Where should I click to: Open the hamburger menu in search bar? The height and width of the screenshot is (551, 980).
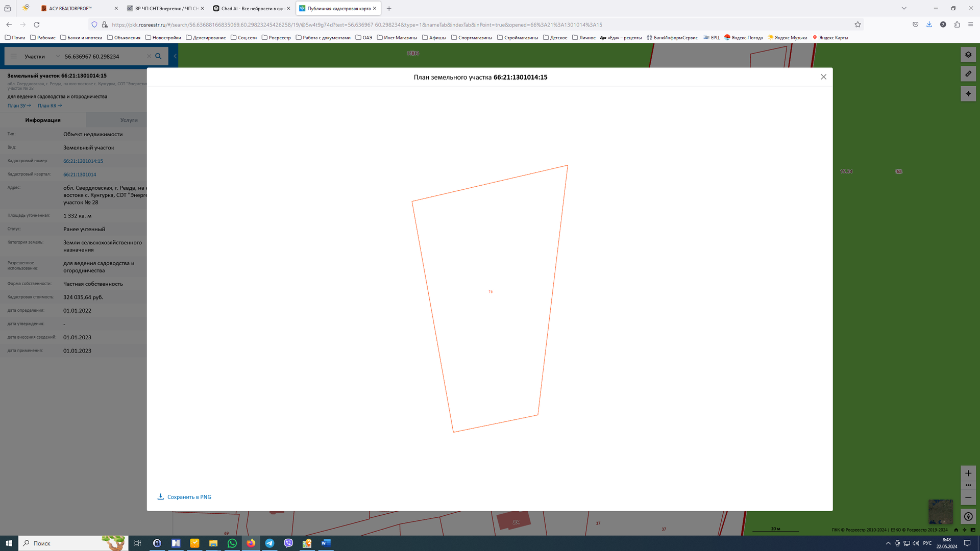(13, 56)
